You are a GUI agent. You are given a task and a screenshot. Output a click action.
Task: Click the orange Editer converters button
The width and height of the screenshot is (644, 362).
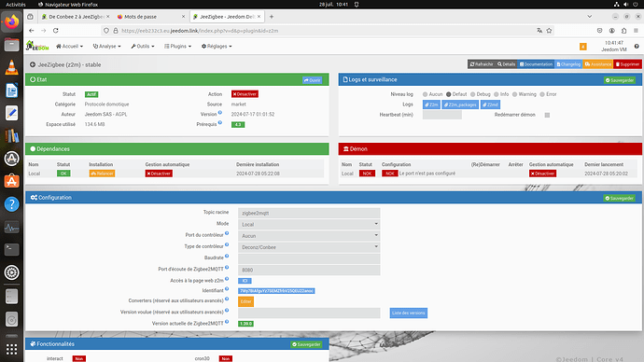(x=245, y=301)
